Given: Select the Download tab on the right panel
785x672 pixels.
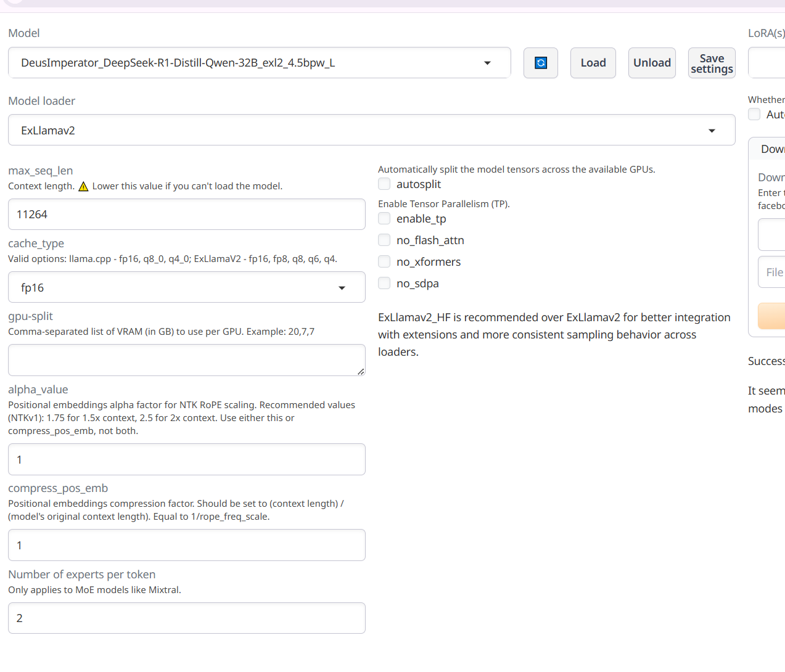Looking at the screenshot, I should tap(773, 149).
